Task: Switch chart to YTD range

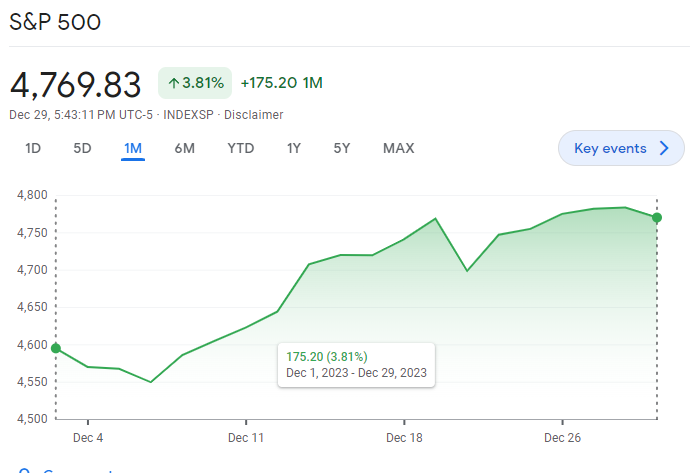Action: pyautogui.click(x=241, y=148)
